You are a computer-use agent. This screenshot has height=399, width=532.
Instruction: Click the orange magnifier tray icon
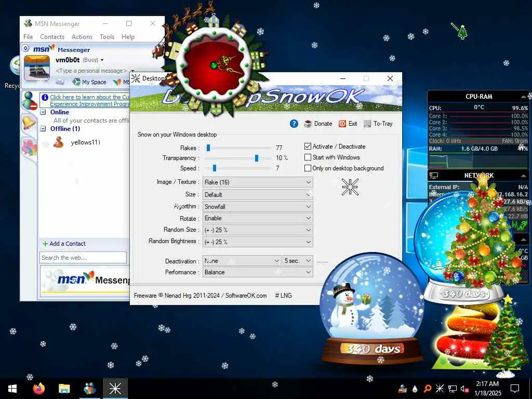point(427,389)
